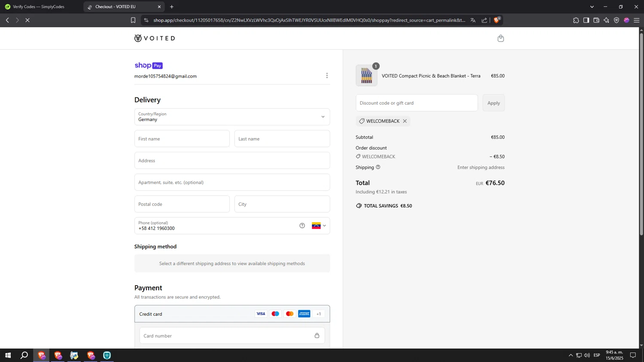Focus the Apartment, suite, etc. field

pos(232,182)
